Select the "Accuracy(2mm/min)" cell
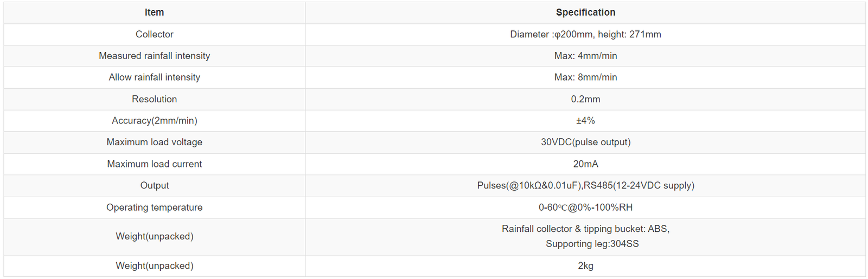868x279 pixels. [x=154, y=121]
